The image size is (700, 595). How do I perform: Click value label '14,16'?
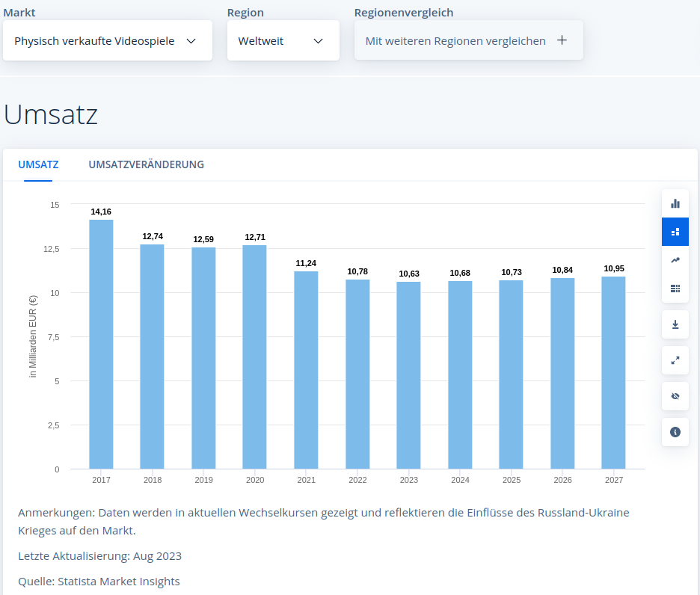click(x=101, y=212)
